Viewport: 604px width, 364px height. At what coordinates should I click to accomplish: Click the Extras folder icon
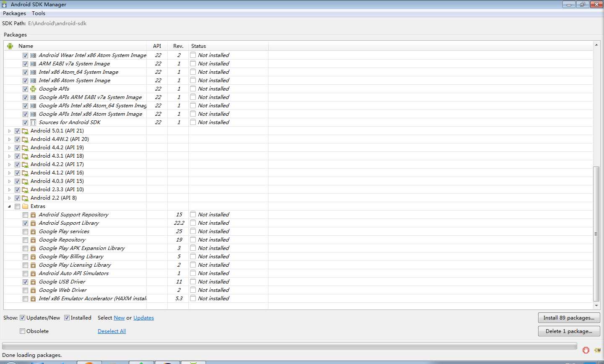tap(25, 206)
